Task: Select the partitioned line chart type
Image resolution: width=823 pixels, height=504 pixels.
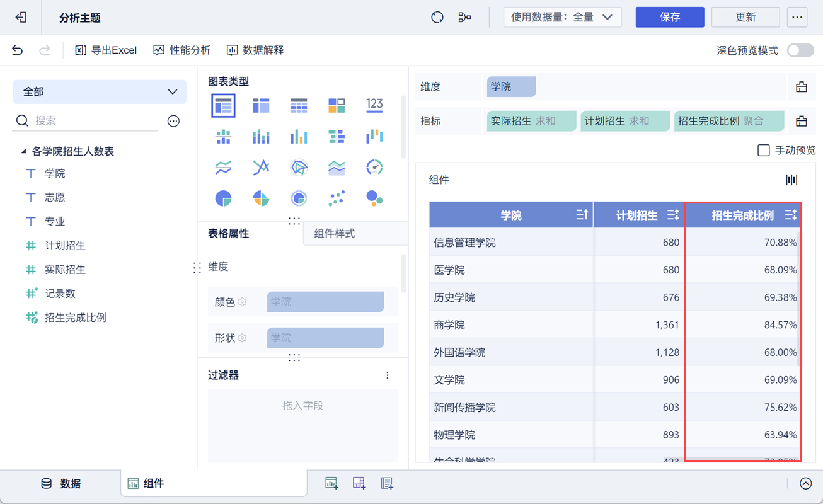Action: 223,167
